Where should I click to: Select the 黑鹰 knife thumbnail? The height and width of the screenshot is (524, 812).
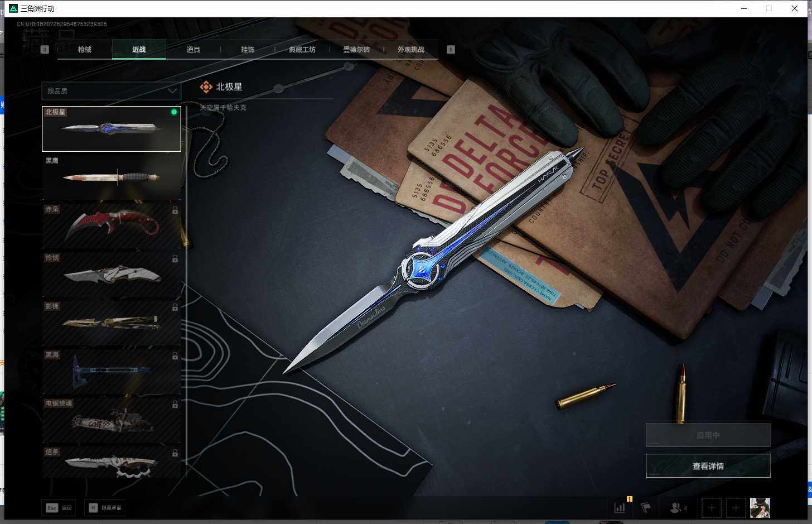tap(112, 177)
